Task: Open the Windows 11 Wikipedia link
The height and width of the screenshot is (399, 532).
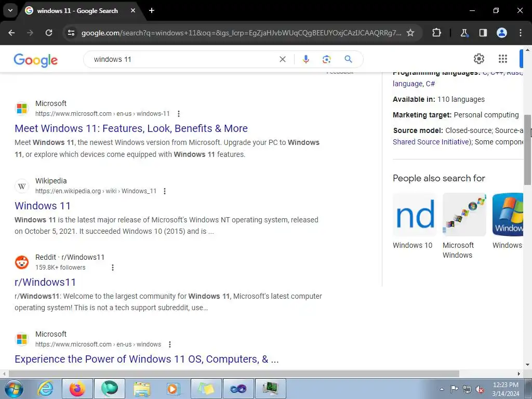Action: coord(43,206)
